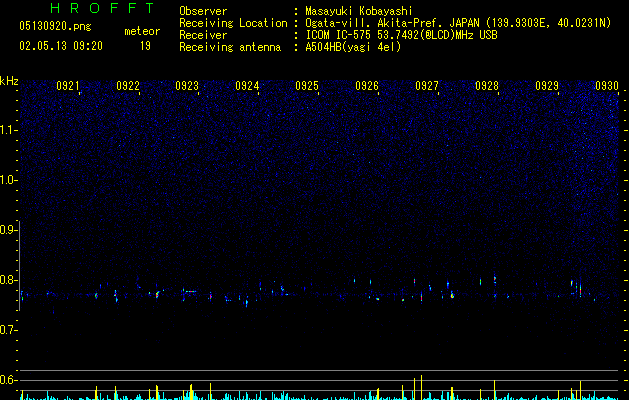Click the 0922 time marker
Viewport: 629px width, 400px height.
tap(128, 86)
